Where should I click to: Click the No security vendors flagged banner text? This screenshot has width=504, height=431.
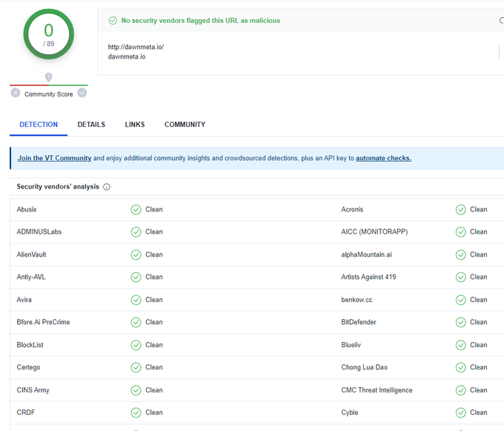click(x=201, y=21)
